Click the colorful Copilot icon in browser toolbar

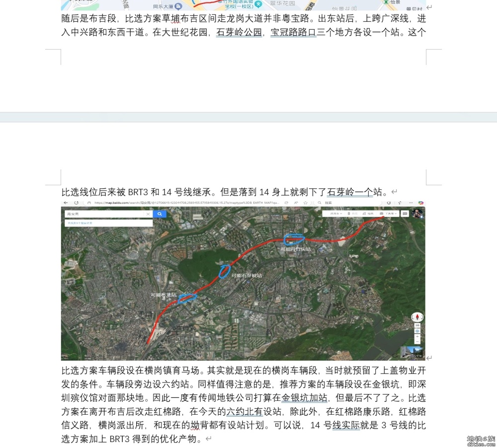[420, 203]
